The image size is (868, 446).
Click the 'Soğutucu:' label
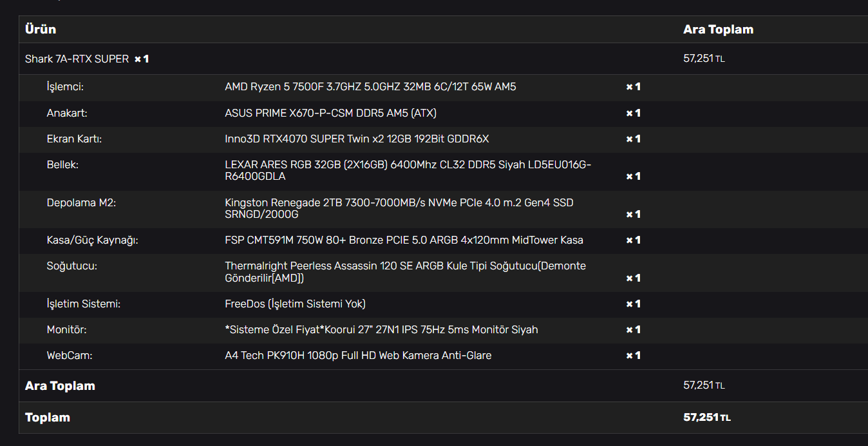[72, 266]
